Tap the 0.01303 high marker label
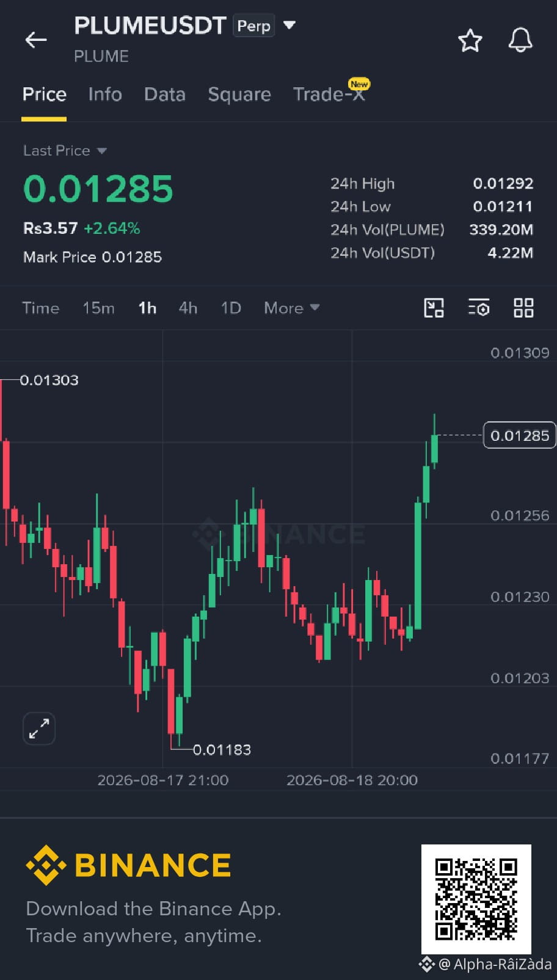This screenshot has width=557, height=980. click(x=49, y=380)
